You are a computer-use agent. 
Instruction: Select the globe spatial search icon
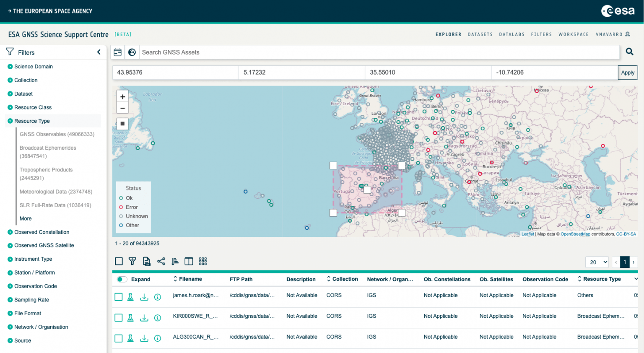point(132,52)
